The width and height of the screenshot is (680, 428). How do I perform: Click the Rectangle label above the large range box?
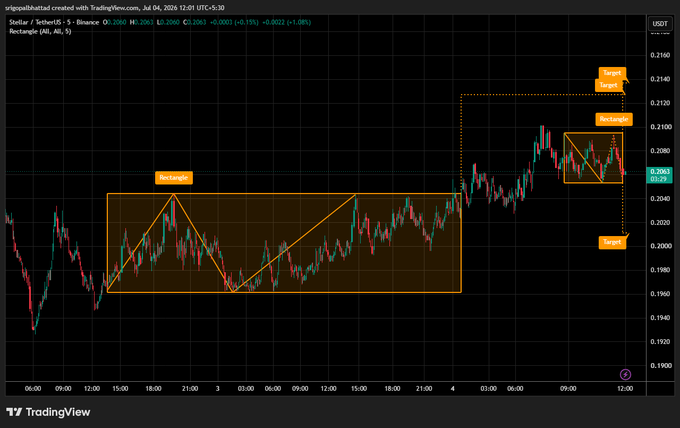pyautogui.click(x=173, y=177)
